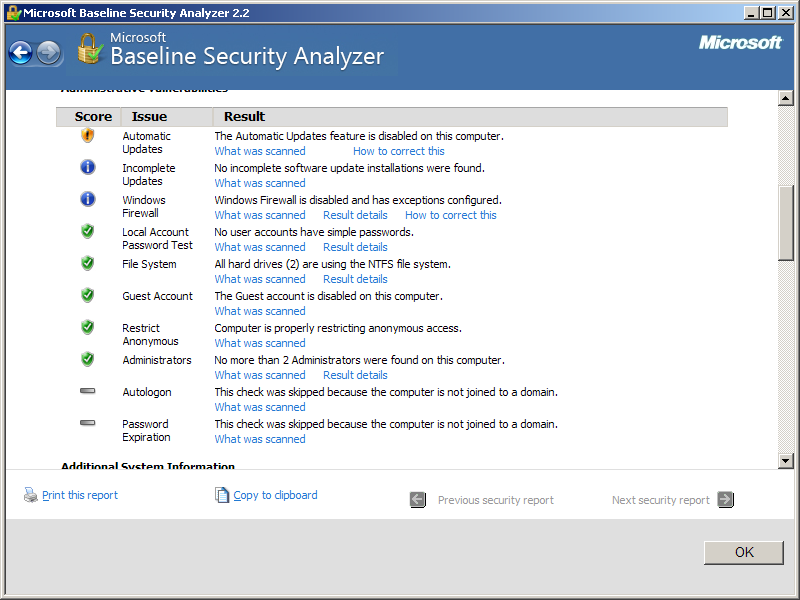Go back with the blue back arrow
This screenshot has height=600, width=800.
point(21,53)
